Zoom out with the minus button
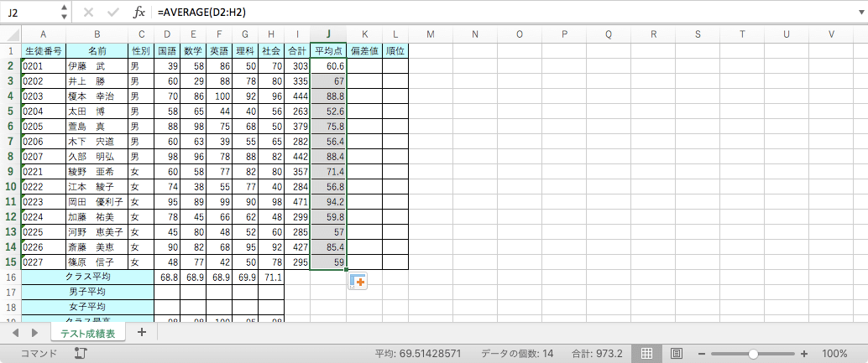The image size is (868, 363). (702, 354)
